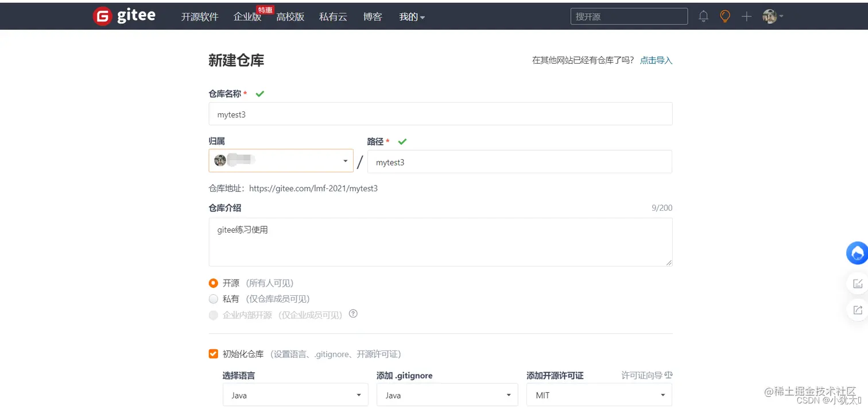Select the 企业内部开源 radio button
This screenshot has height=409, width=868.
pyautogui.click(x=214, y=315)
